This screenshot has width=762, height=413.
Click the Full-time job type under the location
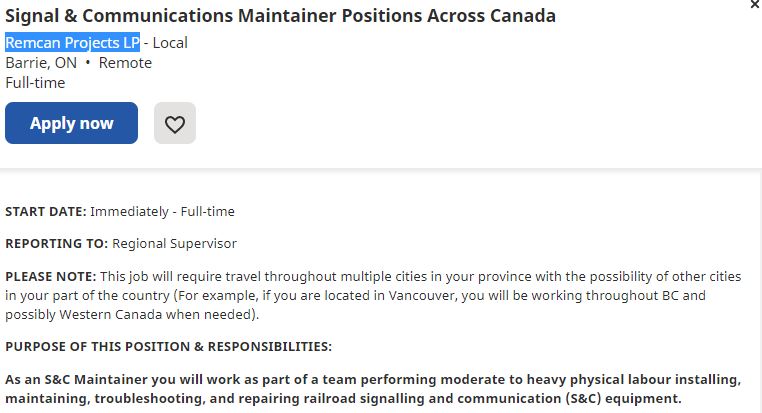pos(35,82)
